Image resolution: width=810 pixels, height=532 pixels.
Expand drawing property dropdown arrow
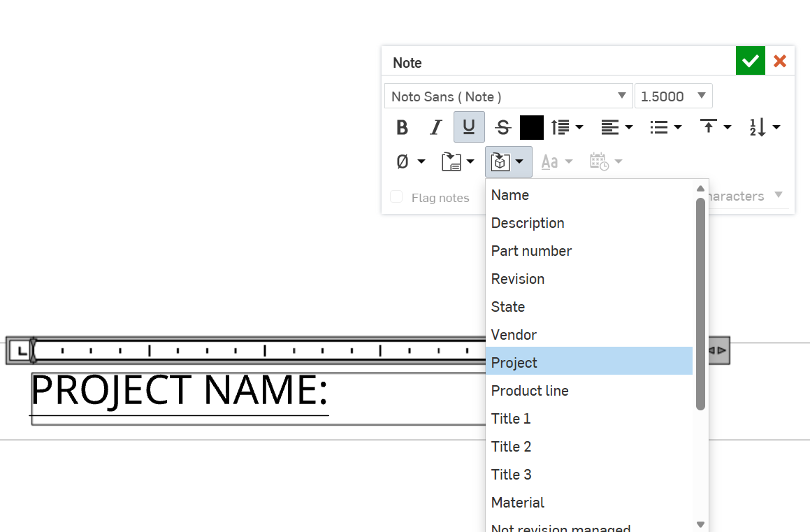(470, 161)
